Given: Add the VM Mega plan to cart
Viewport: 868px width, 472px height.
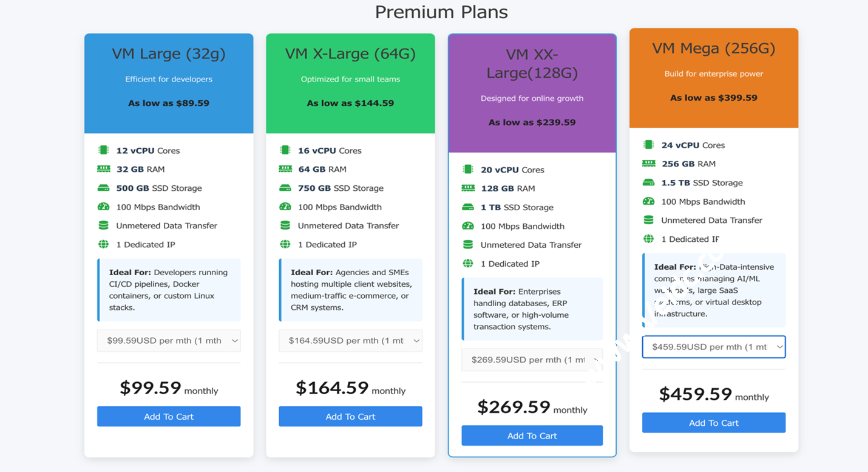Looking at the screenshot, I should coord(713,423).
